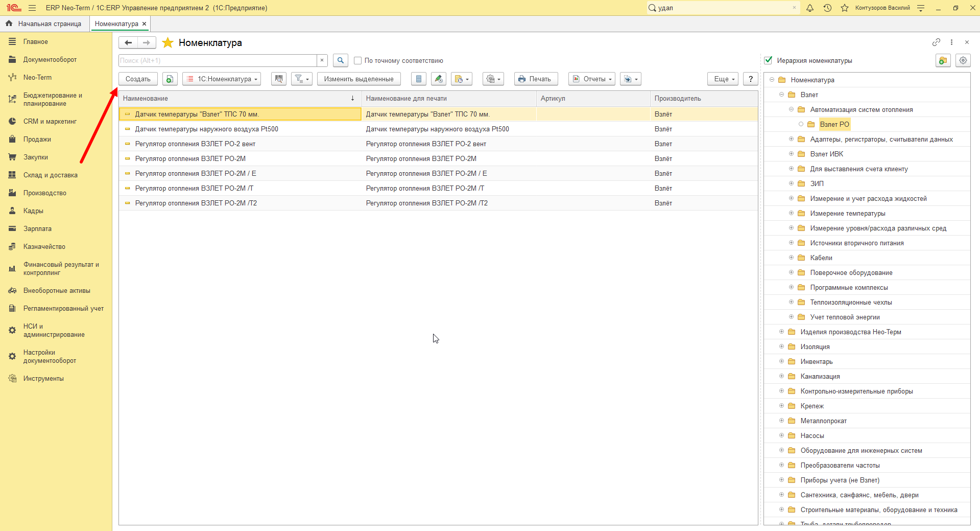The height and width of the screenshot is (531, 980).
Task: Click the Создать button
Action: (138, 79)
